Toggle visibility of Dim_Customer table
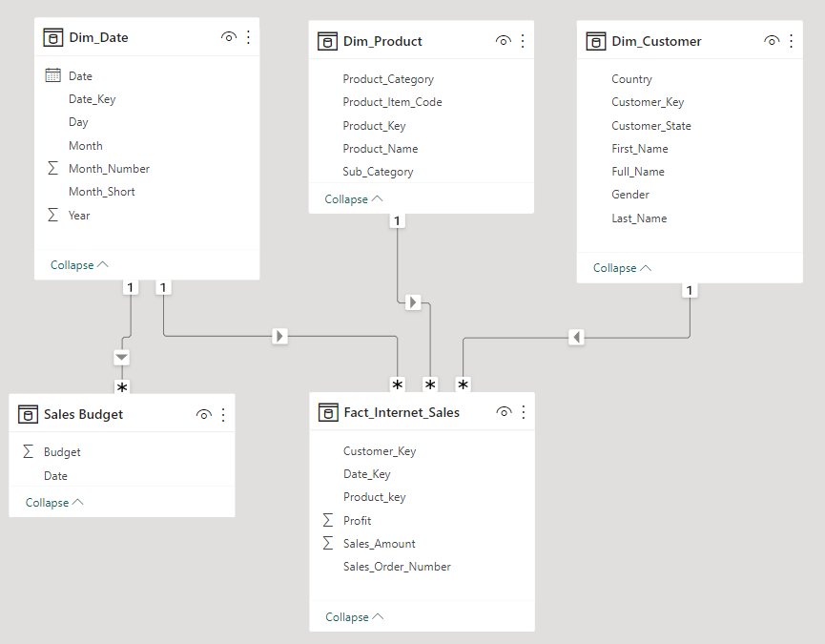Screen dimensions: 825x644 tap(772, 41)
